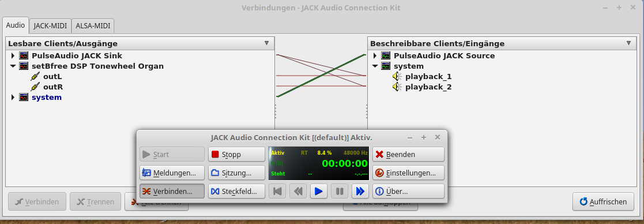Expand the PulseAudio JACK Sink client
Screen dimensions: 644x224
click(x=13, y=55)
